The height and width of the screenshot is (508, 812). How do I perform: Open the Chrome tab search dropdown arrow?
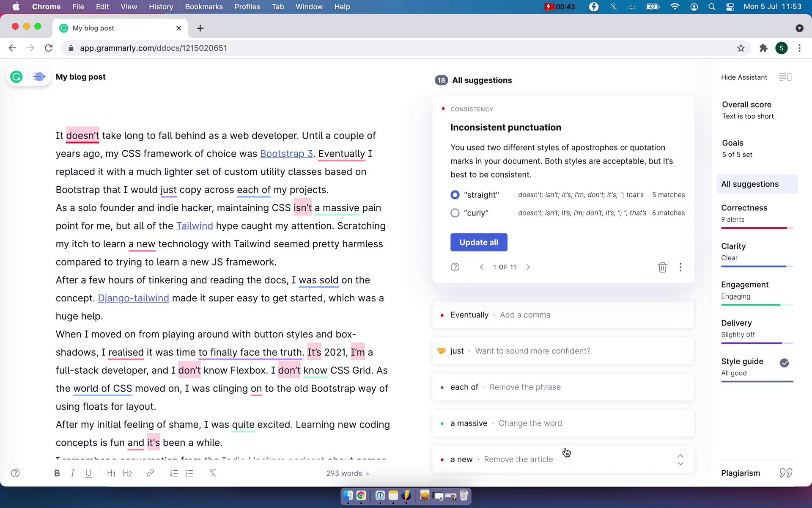coord(799,28)
